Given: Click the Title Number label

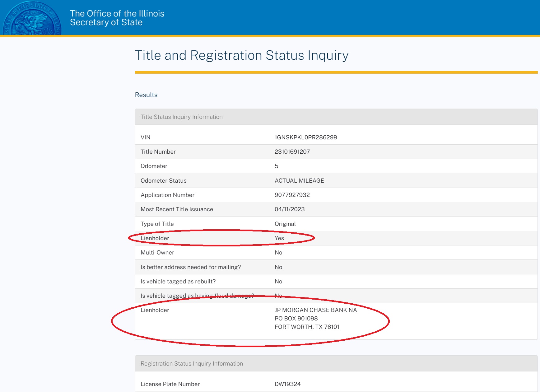Looking at the screenshot, I should [x=158, y=152].
